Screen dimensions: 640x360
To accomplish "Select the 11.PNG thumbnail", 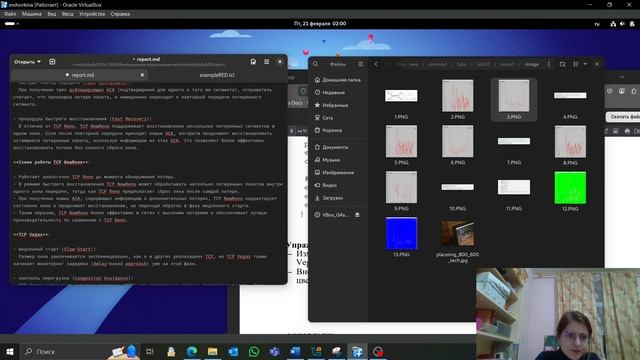I will pos(514,187).
